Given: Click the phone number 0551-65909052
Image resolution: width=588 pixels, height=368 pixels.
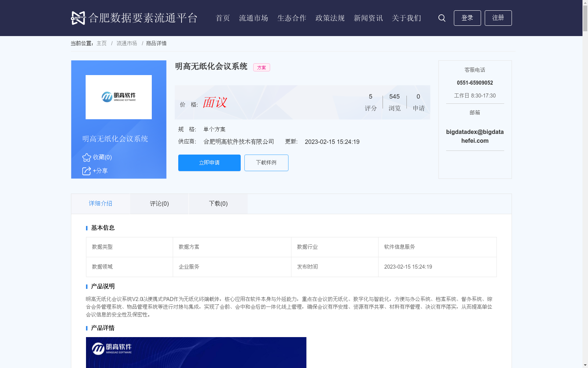Looking at the screenshot, I should click(x=475, y=83).
